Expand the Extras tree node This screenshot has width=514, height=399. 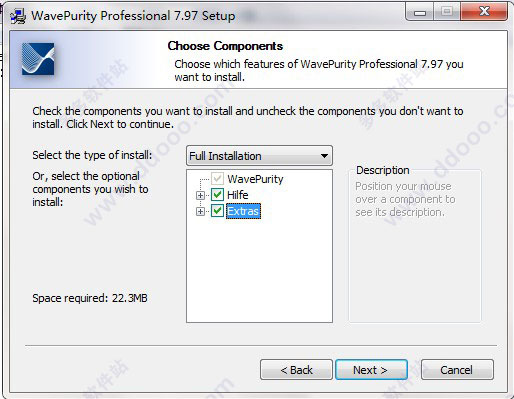coord(200,211)
